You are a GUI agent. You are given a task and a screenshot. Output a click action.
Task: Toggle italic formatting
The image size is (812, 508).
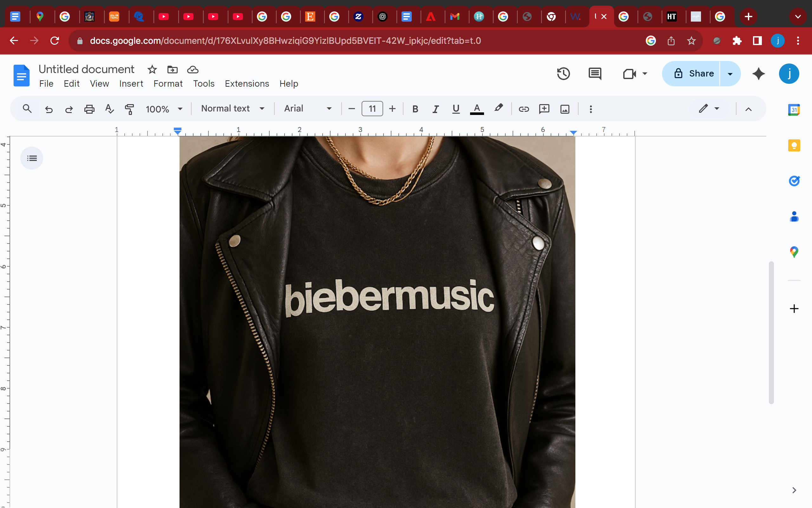point(435,109)
